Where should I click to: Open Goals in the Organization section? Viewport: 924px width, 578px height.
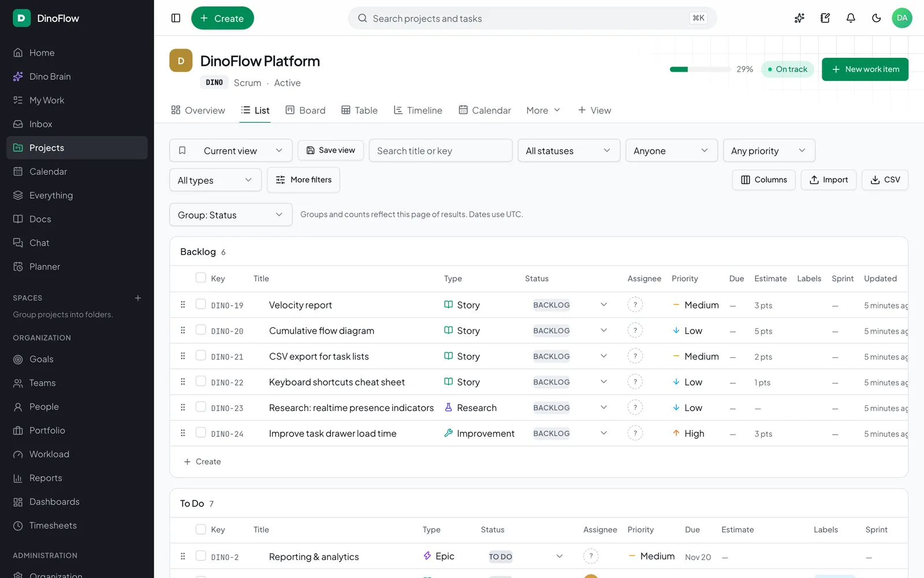(77, 359)
